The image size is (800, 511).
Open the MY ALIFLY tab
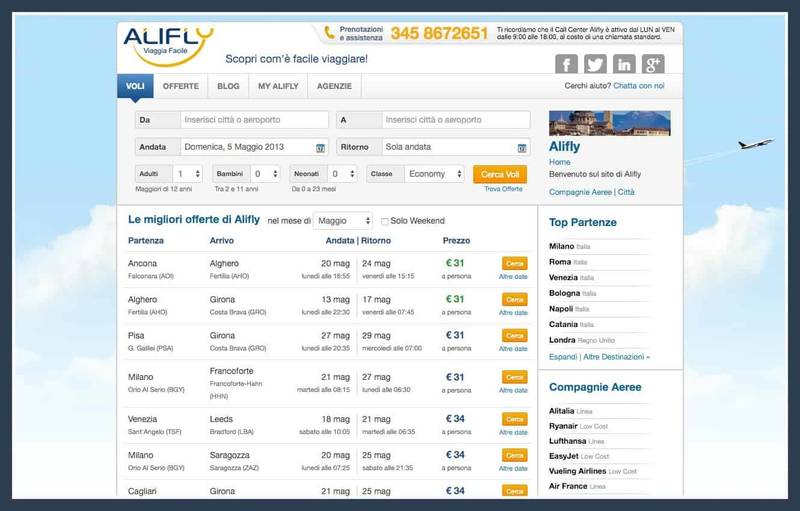tap(278, 87)
